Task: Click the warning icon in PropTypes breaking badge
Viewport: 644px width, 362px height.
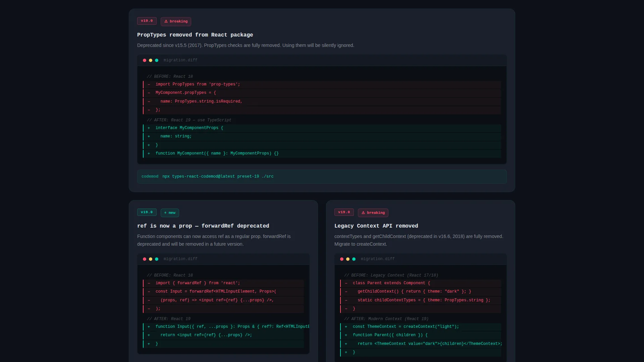Action: pyautogui.click(x=166, y=21)
